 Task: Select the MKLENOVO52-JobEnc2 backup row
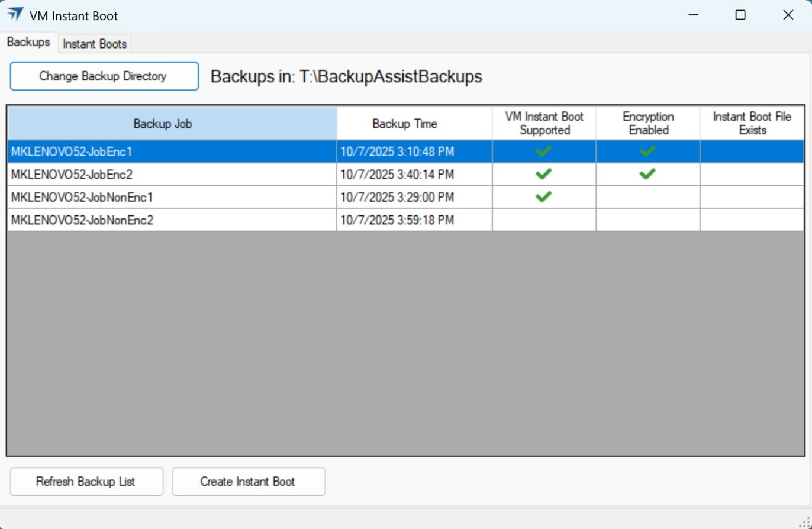pyautogui.click(x=172, y=175)
